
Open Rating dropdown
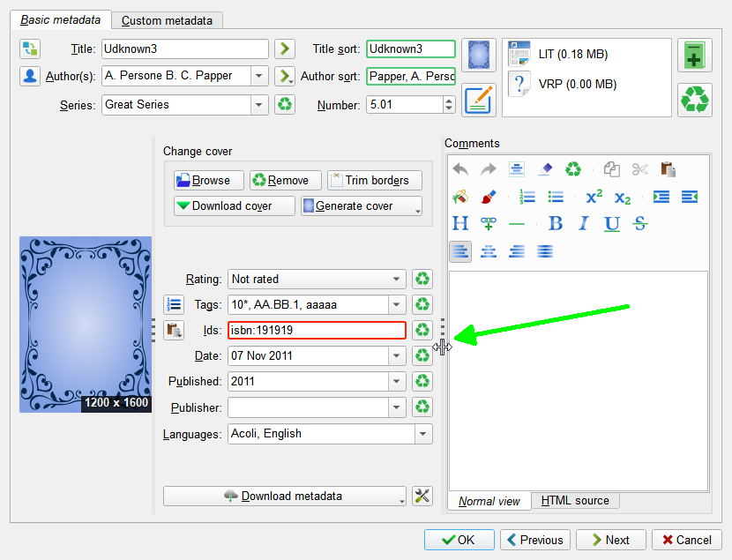coord(396,279)
